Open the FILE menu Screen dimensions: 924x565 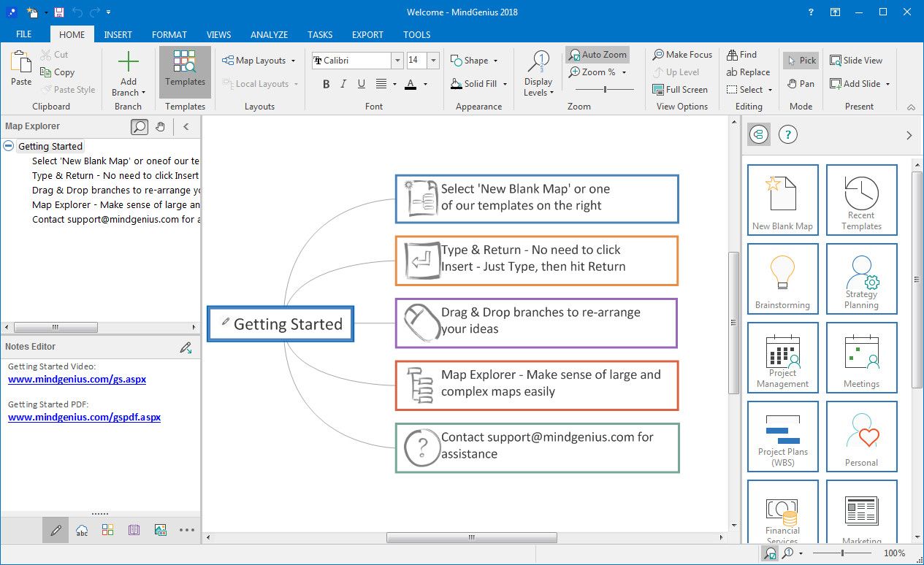(x=24, y=34)
